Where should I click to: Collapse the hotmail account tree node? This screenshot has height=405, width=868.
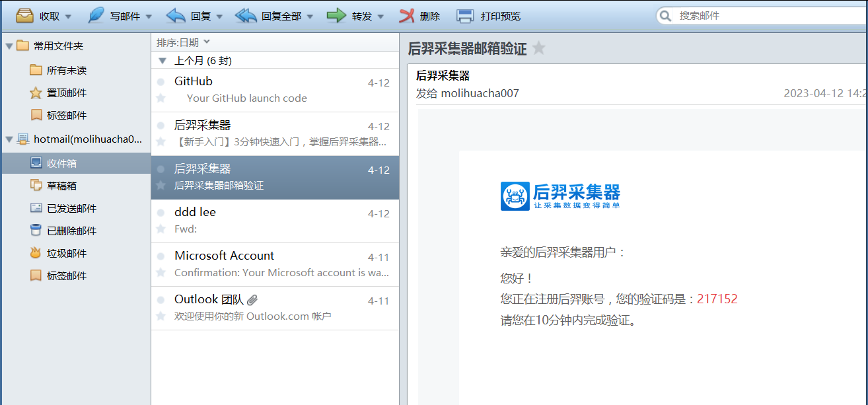9,139
